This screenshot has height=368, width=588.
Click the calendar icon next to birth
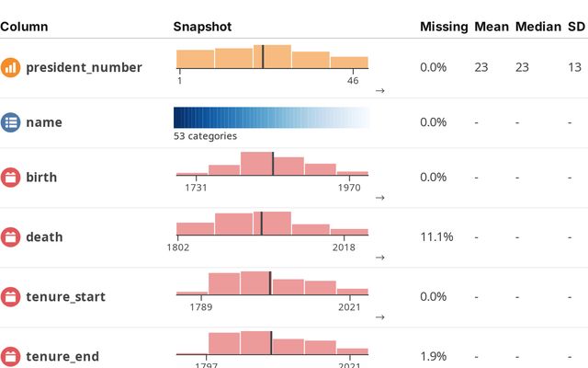[x=11, y=178]
